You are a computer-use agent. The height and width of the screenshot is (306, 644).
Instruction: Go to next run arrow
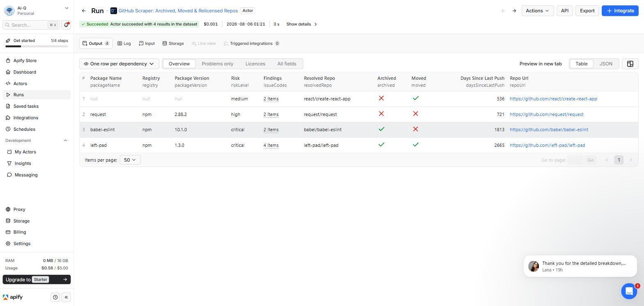click(514, 11)
